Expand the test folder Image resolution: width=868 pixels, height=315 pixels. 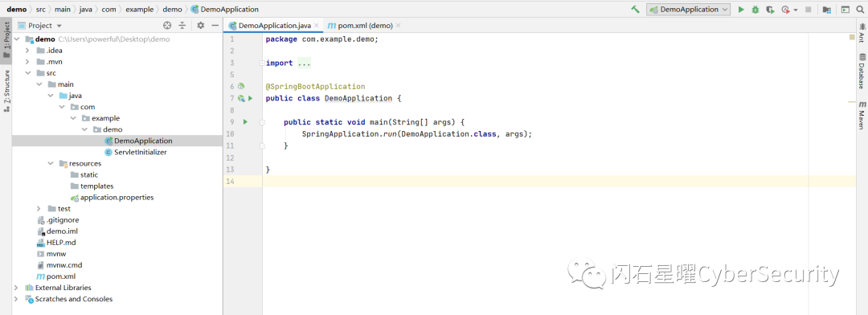tap(39, 209)
